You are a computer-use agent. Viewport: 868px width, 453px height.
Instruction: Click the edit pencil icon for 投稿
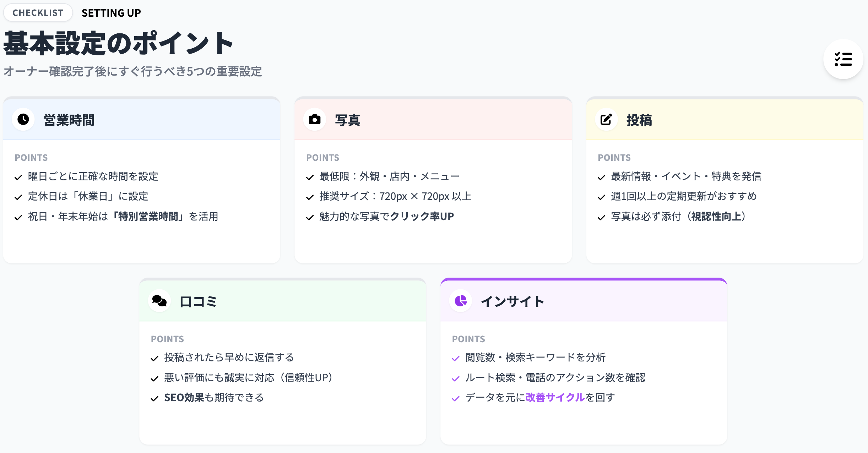point(606,119)
